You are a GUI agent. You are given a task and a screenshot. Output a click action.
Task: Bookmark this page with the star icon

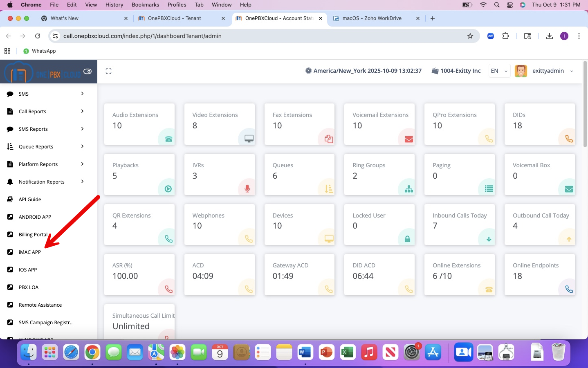pyautogui.click(x=470, y=36)
